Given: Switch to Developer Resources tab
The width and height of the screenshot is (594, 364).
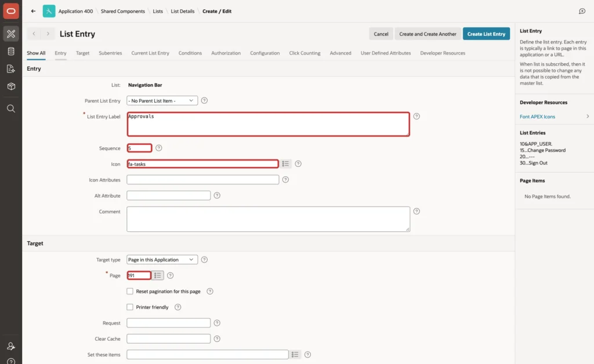Looking at the screenshot, I should pyautogui.click(x=443, y=53).
